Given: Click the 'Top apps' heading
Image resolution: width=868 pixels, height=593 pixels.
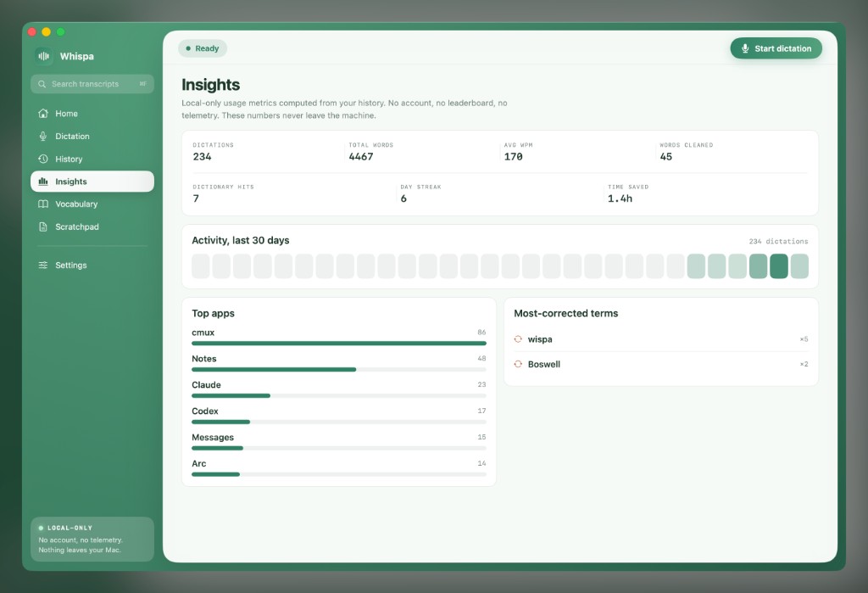Looking at the screenshot, I should pyautogui.click(x=213, y=313).
